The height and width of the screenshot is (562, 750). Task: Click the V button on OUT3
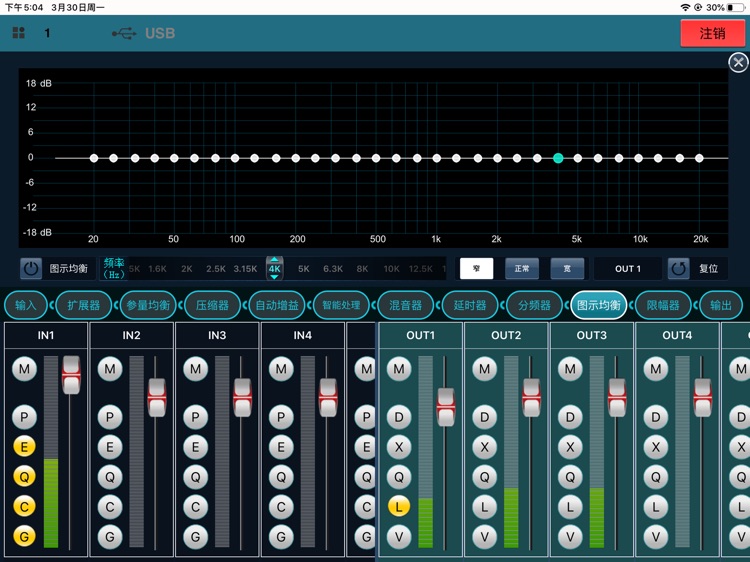point(570,537)
